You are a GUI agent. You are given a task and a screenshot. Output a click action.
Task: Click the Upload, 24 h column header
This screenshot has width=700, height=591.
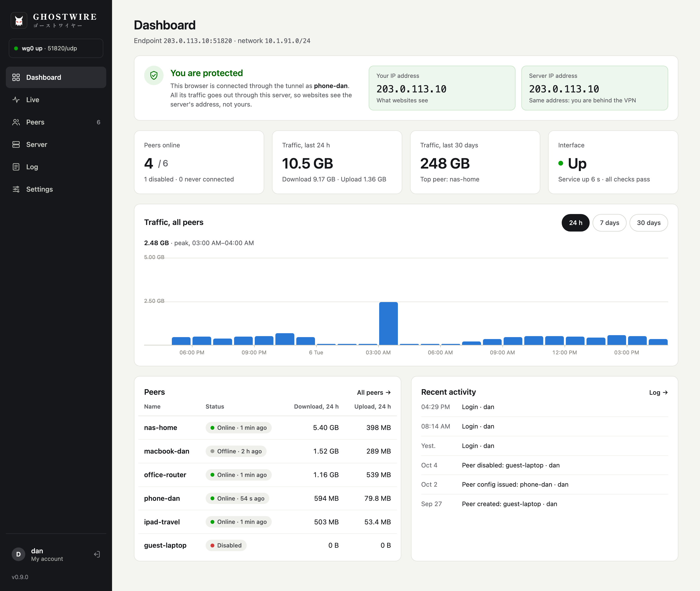[x=373, y=406]
